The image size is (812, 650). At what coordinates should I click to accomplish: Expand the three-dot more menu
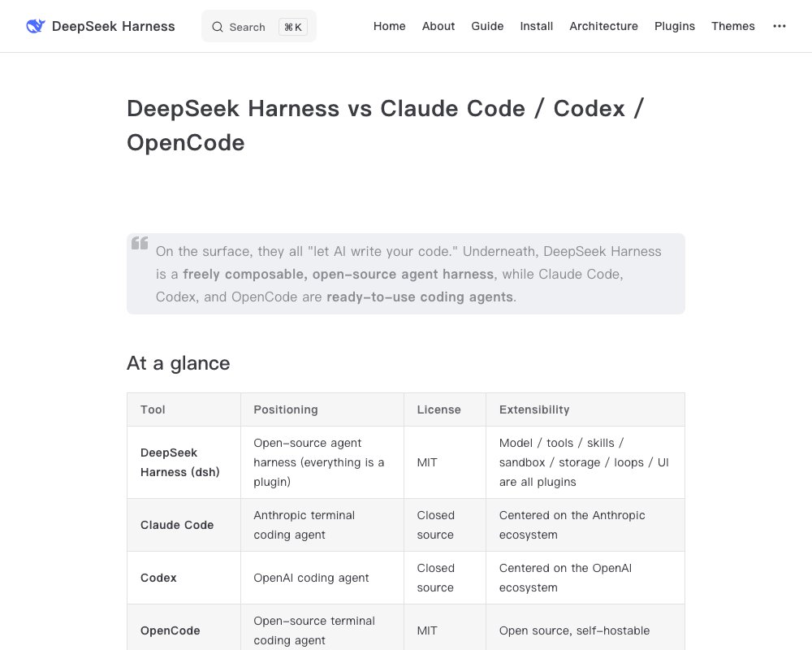[780, 26]
